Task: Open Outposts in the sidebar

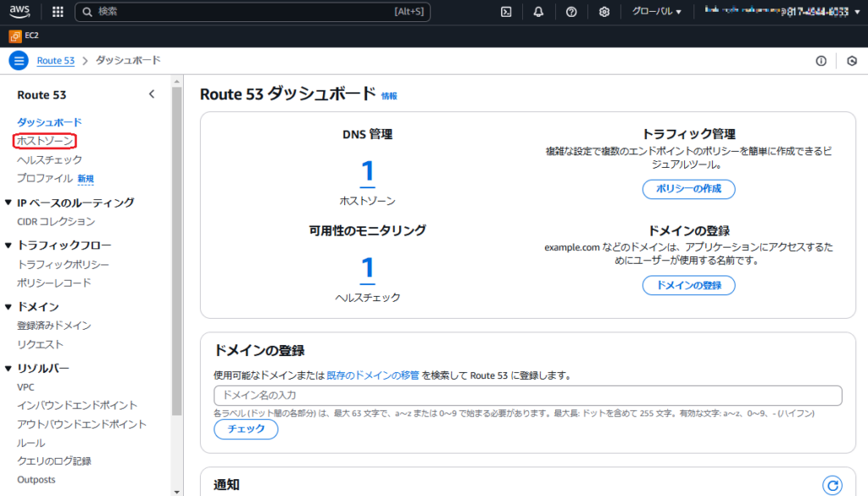Action: point(36,479)
